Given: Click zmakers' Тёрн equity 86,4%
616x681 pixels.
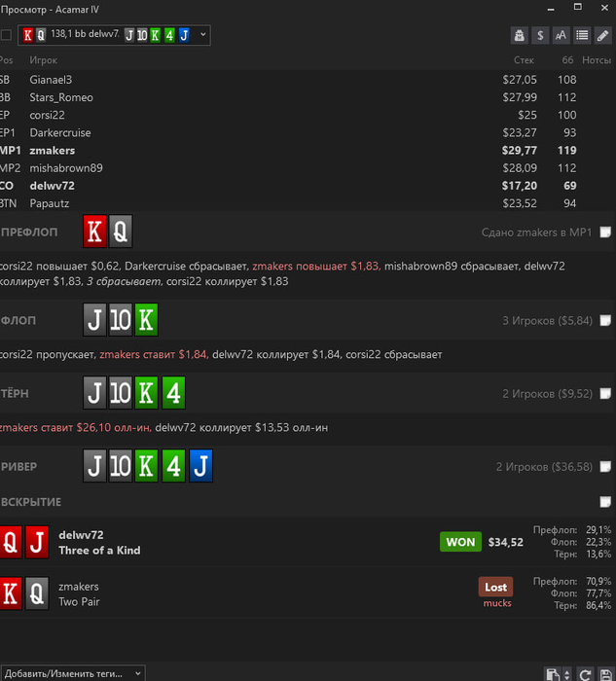Looking at the screenshot, I should [598, 605].
